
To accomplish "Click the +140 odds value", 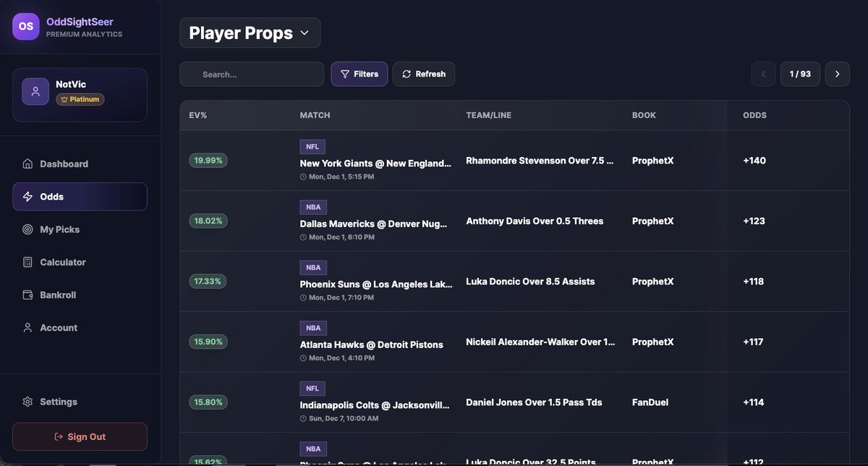I will (x=754, y=161).
